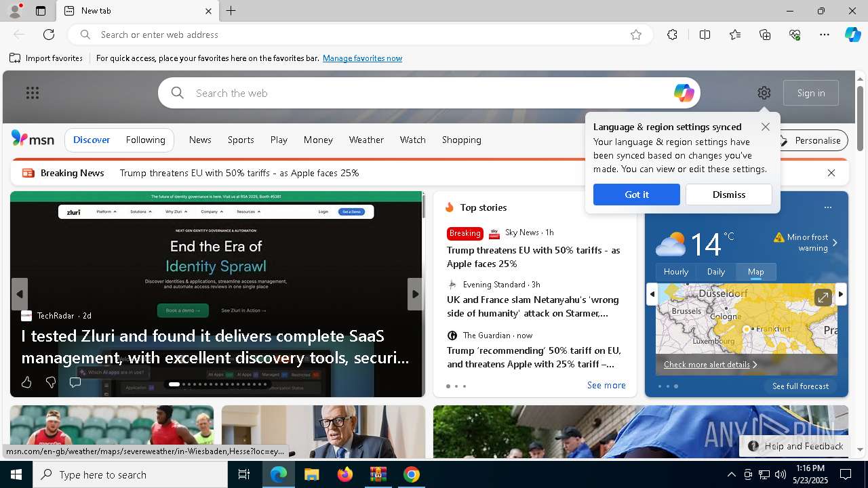The width and height of the screenshot is (868, 488).
Task: Show the next carousel story
Action: (x=415, y=294)
